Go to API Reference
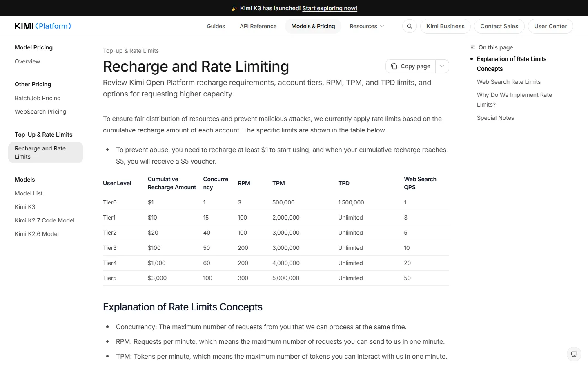The image size is (588, 368). [x=258, y=26]
